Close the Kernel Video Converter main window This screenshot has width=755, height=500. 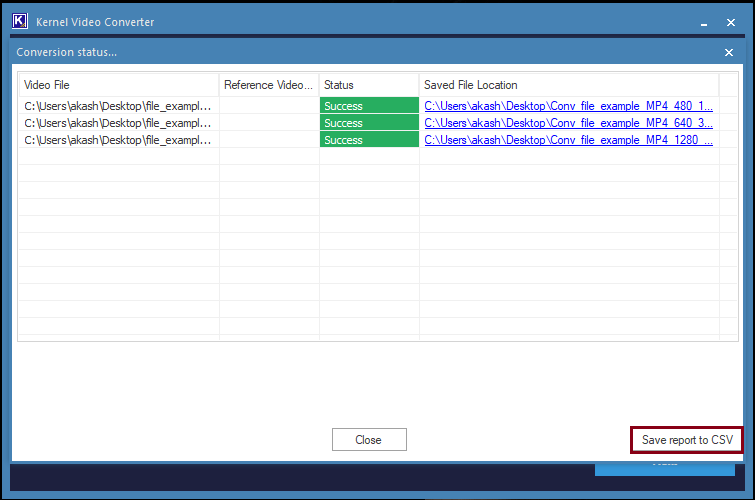coord(730,23)
